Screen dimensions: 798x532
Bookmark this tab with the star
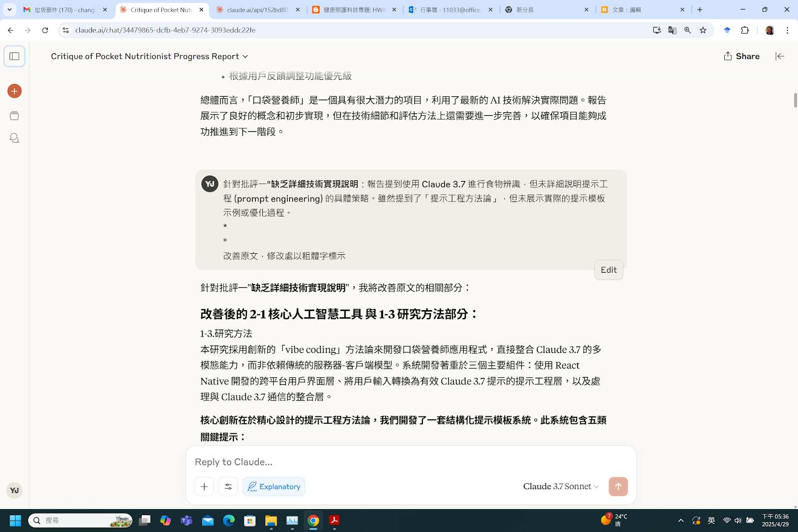(703, 30)
